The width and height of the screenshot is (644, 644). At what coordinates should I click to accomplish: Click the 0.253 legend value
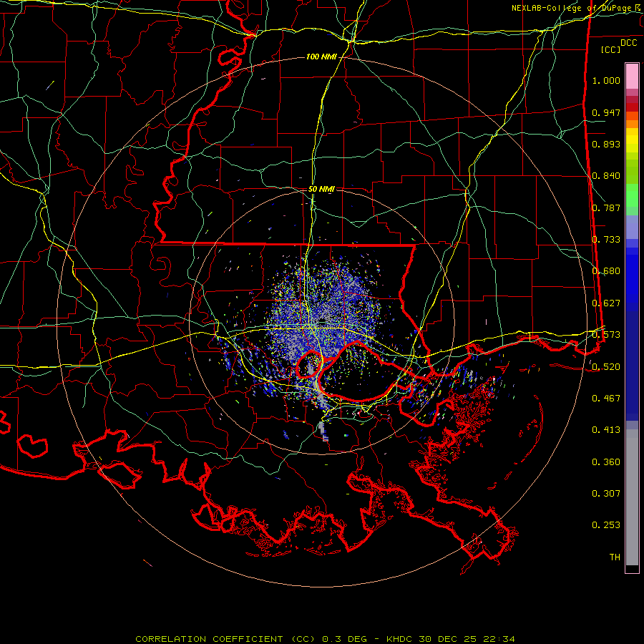coord(606,525)
